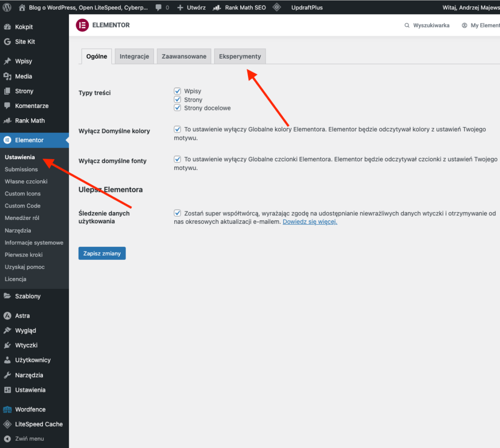Click the Szablony folder icon
This screenshot has height=448, width=500.
pyautogui.click(x=7, y=296)
